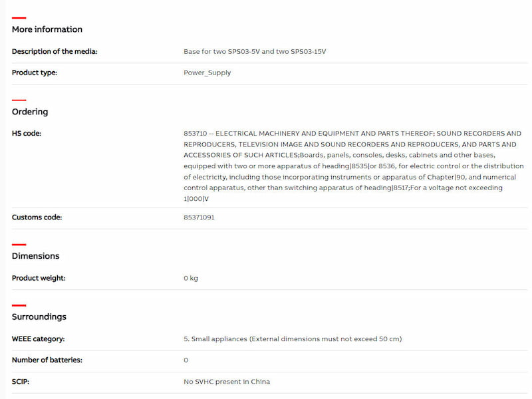Click the 'No SVHC present in China' text
This screenshot has height=399, width=532.
pyautogui.click(x=227, y=382)
